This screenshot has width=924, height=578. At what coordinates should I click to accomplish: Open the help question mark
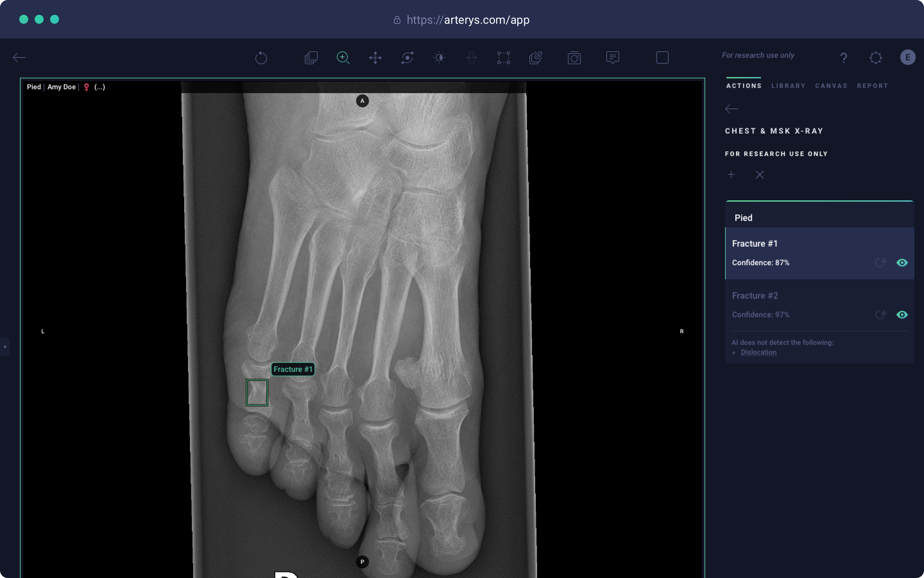point(844,58)
